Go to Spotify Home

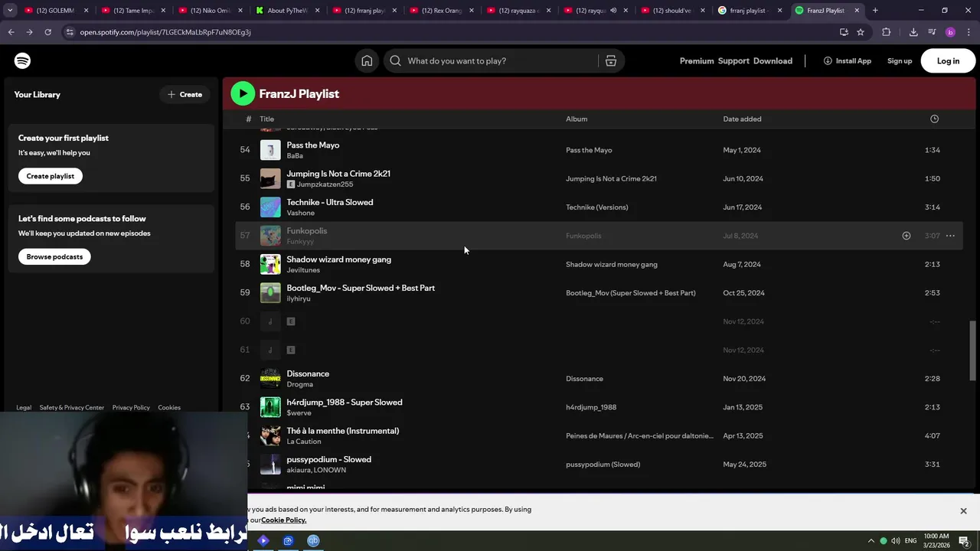coord(367,60)
